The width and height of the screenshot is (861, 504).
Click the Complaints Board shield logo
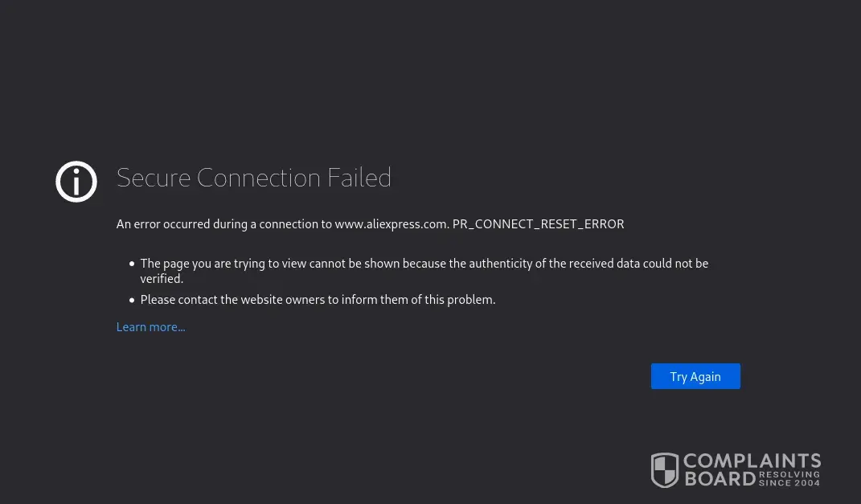[665, 470]
